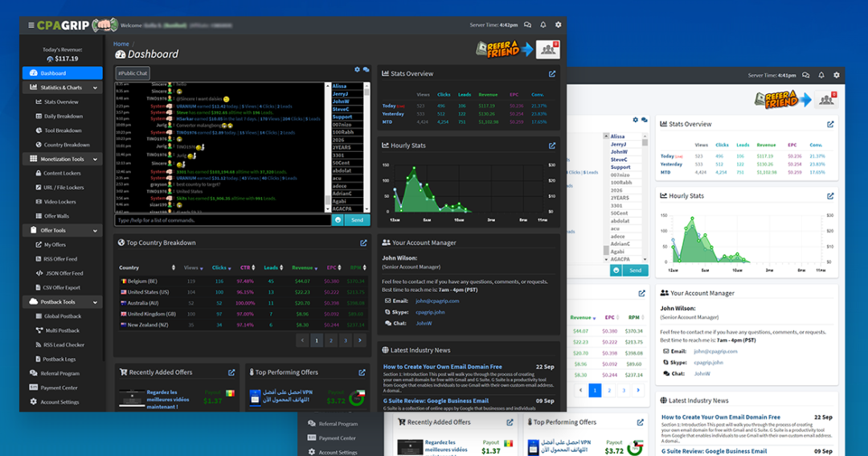Open settings gear in dark dashboard header

[x=558, y=25]
